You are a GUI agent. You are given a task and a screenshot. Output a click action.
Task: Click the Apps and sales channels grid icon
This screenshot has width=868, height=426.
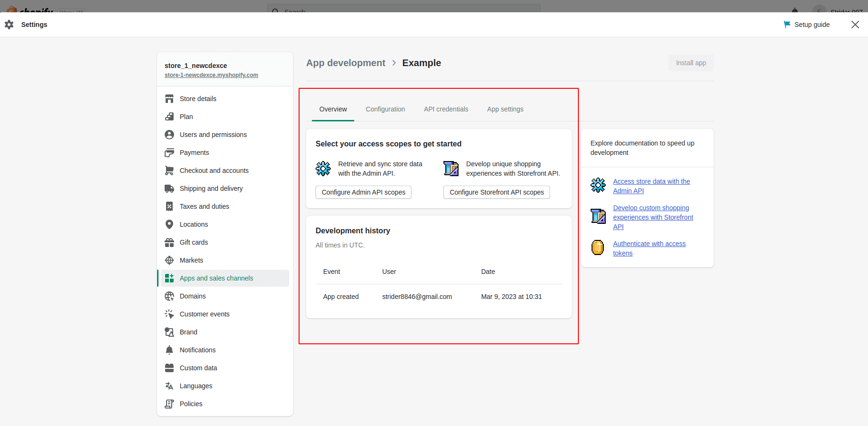click(x=169, y=278)
